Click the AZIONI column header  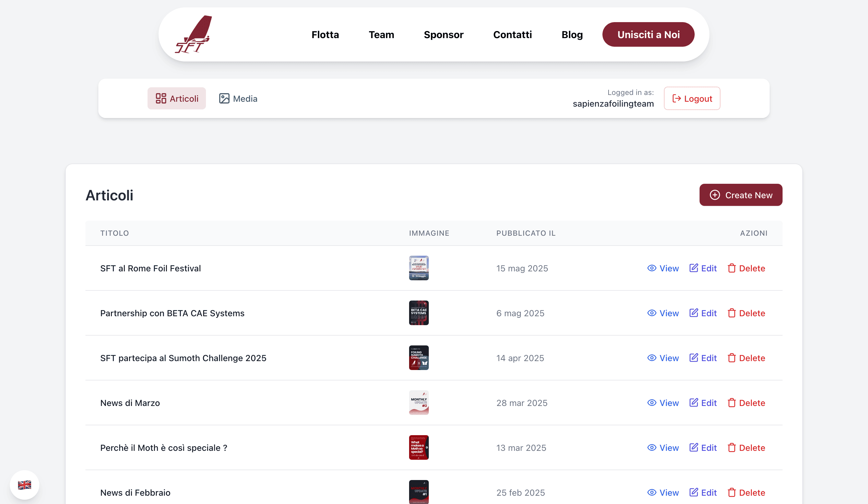tap(754, 233)
